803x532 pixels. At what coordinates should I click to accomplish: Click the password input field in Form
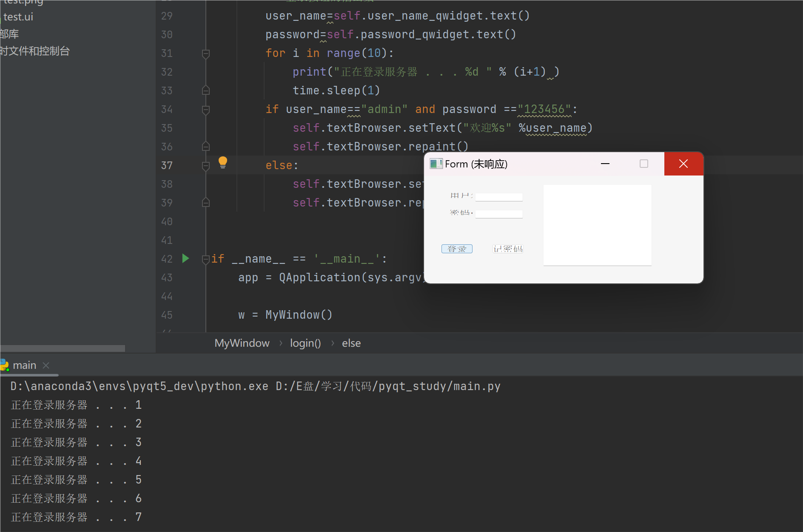click(499, 214)
